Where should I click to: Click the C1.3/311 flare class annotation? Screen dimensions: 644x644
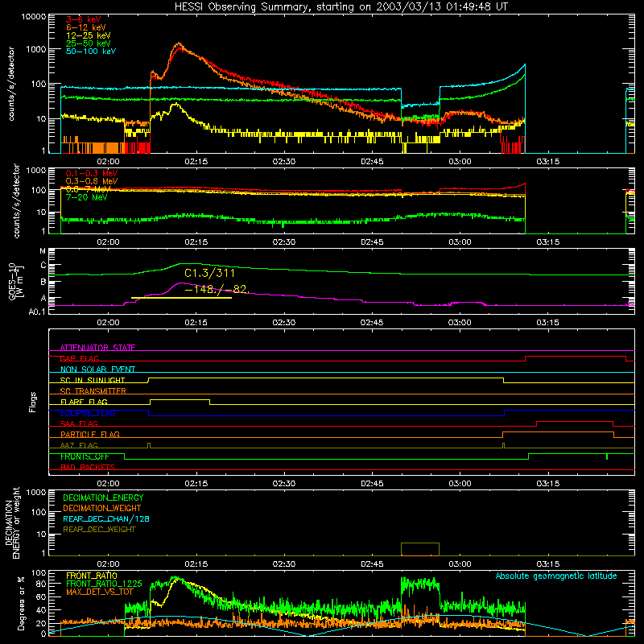pyautogui.click(x=210, y=273)
